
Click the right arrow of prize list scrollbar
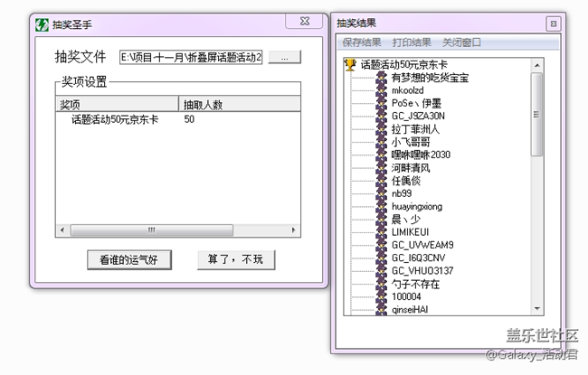294,230
